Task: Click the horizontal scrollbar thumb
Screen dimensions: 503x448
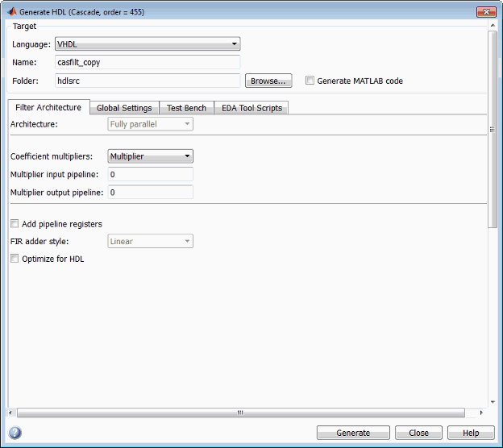Action: pos(240,413)
